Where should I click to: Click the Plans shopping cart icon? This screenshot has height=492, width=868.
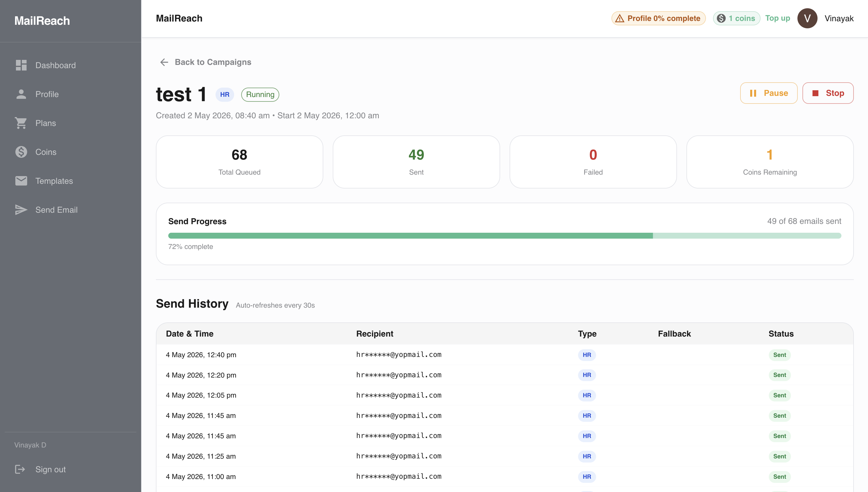point(21,123)
